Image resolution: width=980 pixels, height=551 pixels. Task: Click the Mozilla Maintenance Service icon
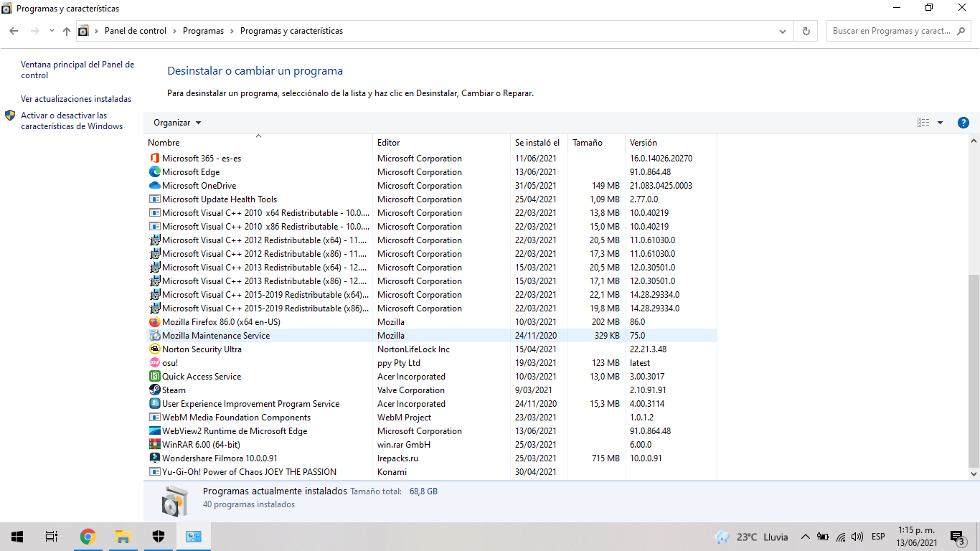click(154, 336)
